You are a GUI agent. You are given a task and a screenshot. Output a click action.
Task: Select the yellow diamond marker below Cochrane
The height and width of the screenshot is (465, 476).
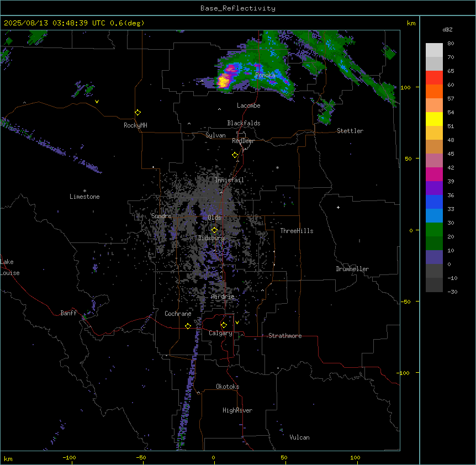pos(188,326)
